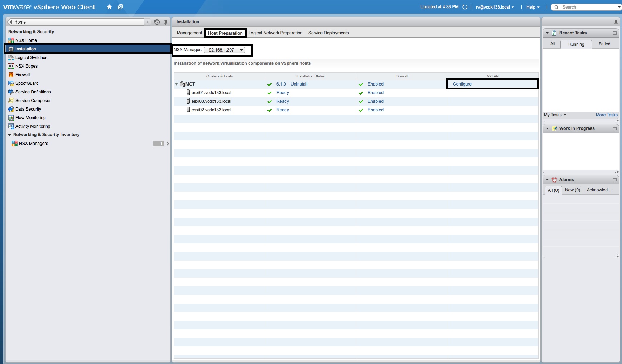Viewport: 622px width, 364px height.
Task: Click the Configure link under VXLAN
Action: pyautogui.click(x=462, y=84)
